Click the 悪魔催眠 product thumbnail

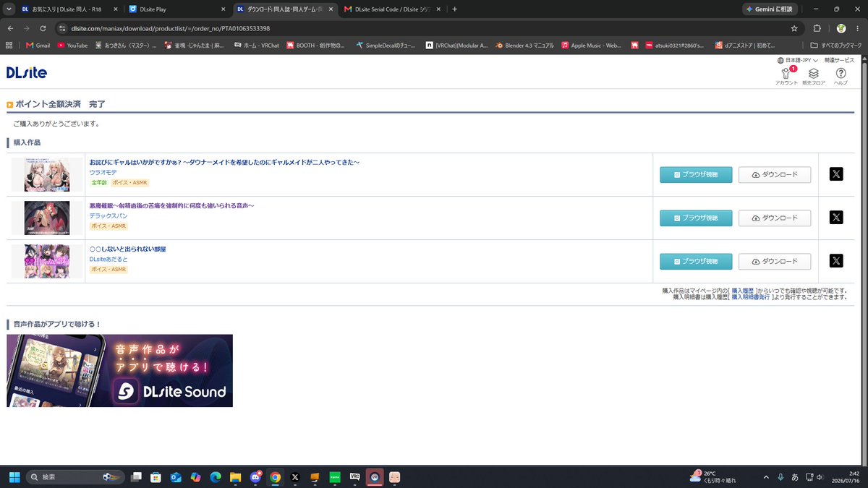(47, 218)
